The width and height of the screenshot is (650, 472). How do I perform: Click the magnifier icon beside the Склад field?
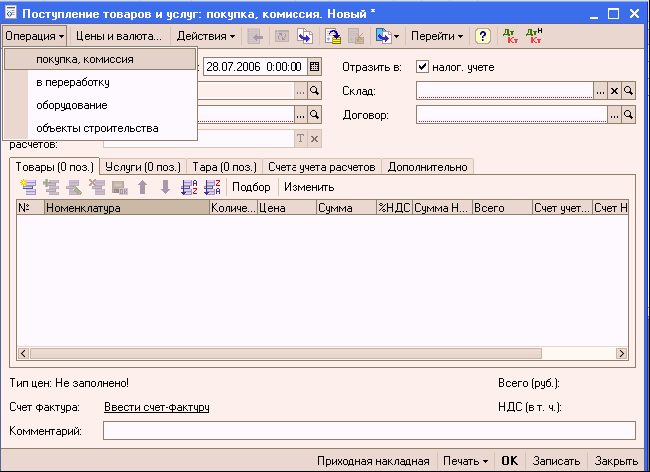click(x=629, y=91)
